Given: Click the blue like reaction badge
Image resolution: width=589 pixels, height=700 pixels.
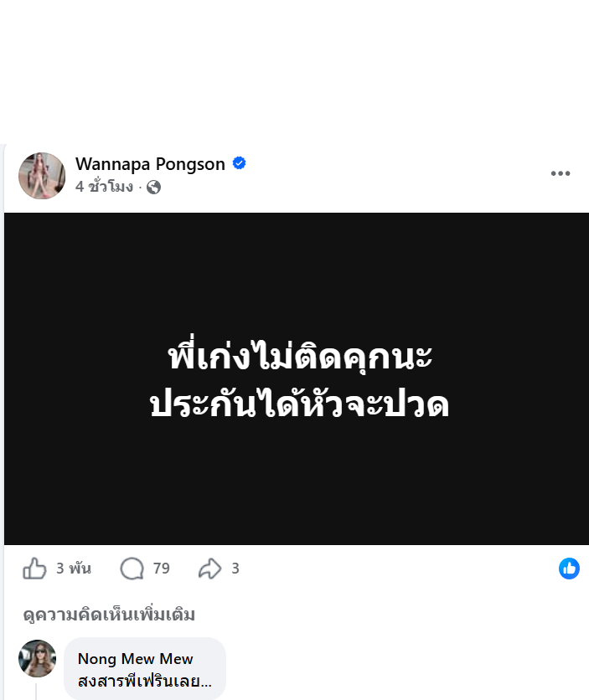Looking at the screenshot, I should [569, 569].
